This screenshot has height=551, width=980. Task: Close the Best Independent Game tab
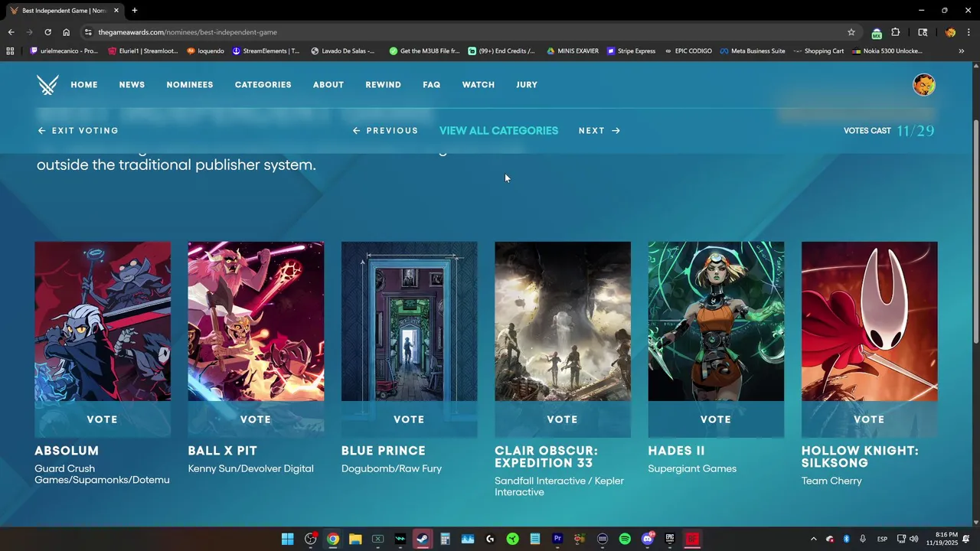pos(116,11)
